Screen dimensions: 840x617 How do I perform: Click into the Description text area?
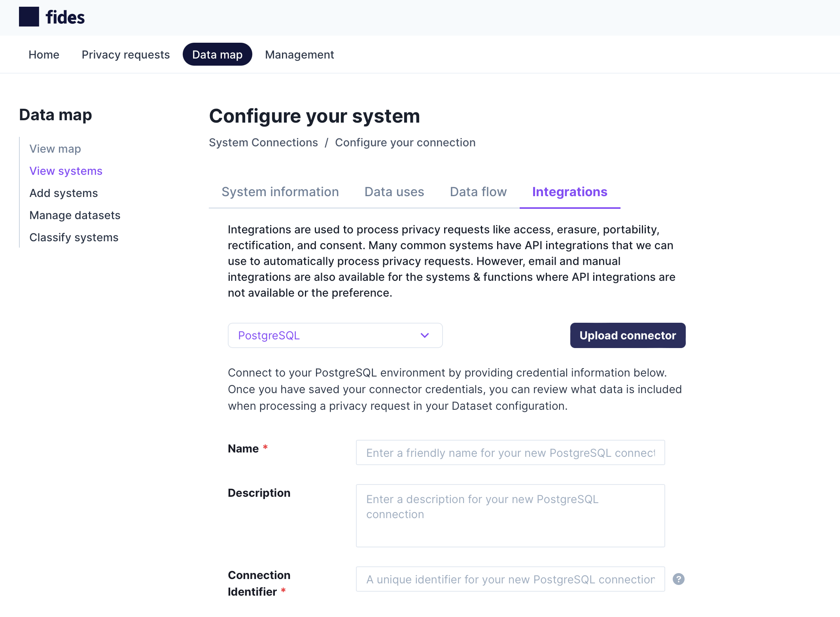[510, 516]
